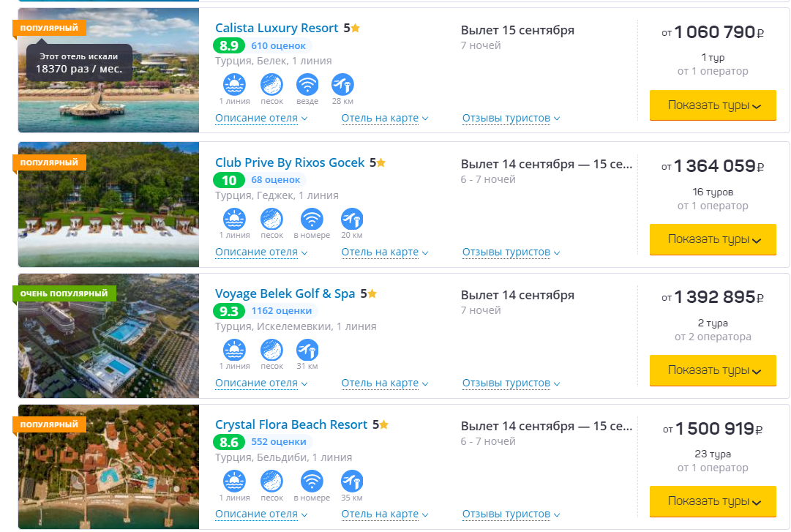Click the sand beach icon for Crystal Flora
This screenshot has width=791, height=532.
[272, 482]
